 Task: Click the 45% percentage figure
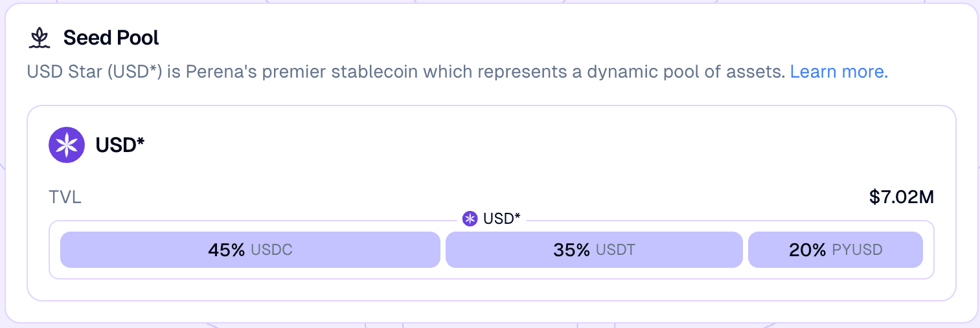pyautogui.click(x=226, y=250)
